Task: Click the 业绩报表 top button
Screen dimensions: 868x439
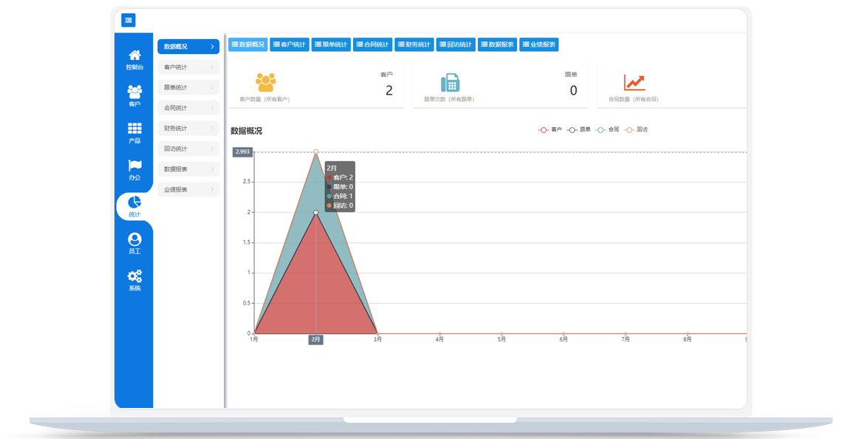Action: pyautogui.click(x=539, y=45)
